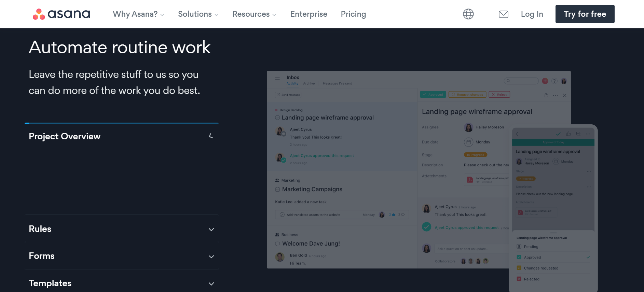This screenshot has width=644, height=292.
Task: Click the question mark help icon
Action: [554, 81]
